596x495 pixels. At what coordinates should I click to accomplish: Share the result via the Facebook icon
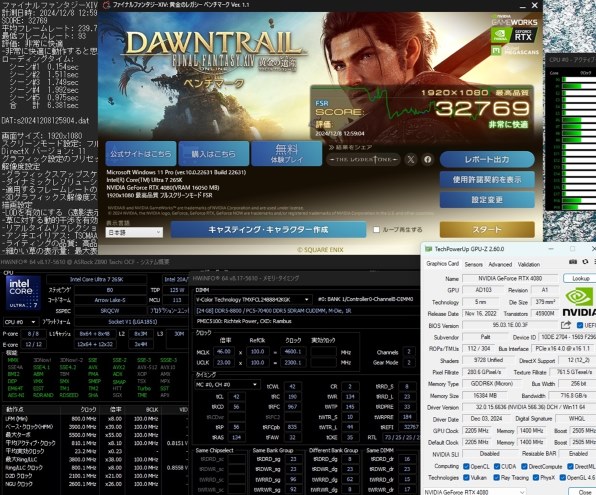coord(428,159)
